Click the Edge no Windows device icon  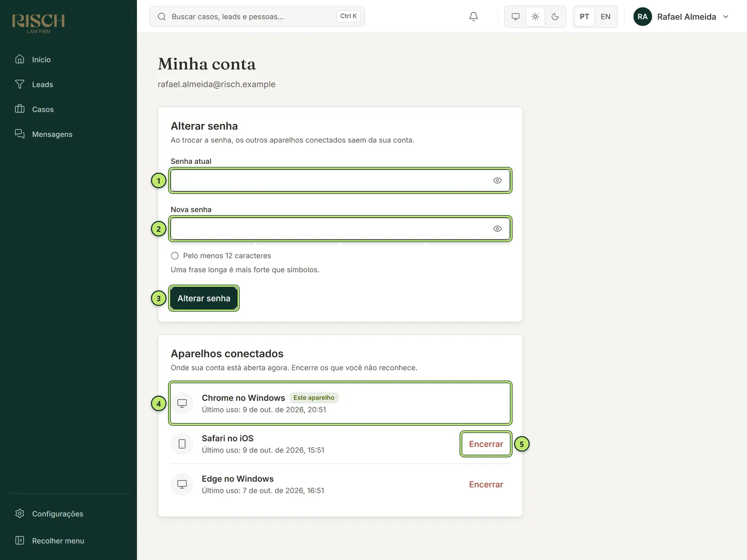point(182,484)
